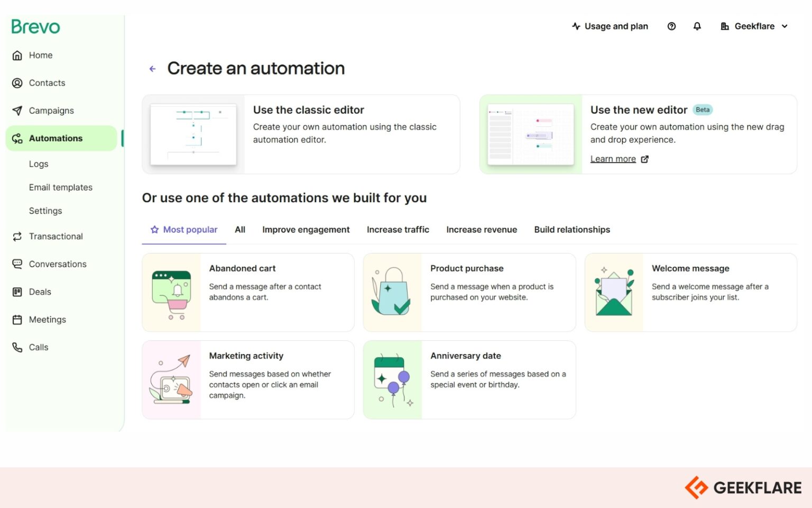Viewport: 812px width, 508px height.
Task: Click the Contacts person icon
Action: 17,83
